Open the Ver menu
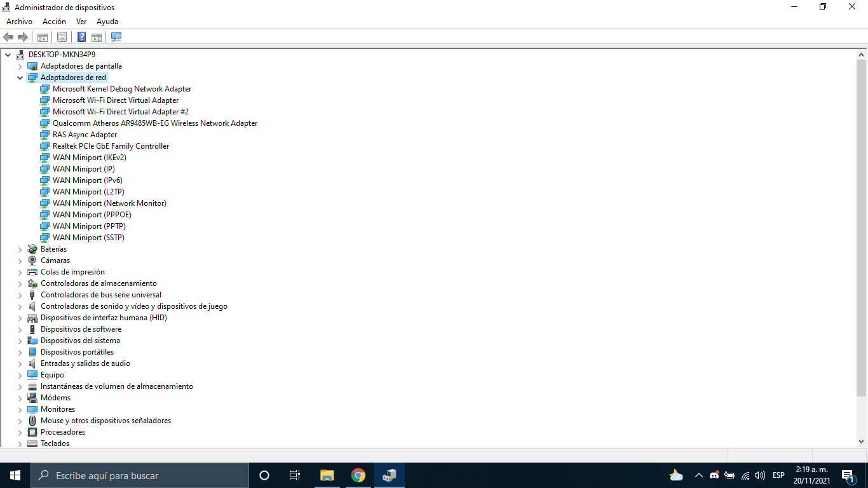The image size is (868, 488). [x=81, y=22]
